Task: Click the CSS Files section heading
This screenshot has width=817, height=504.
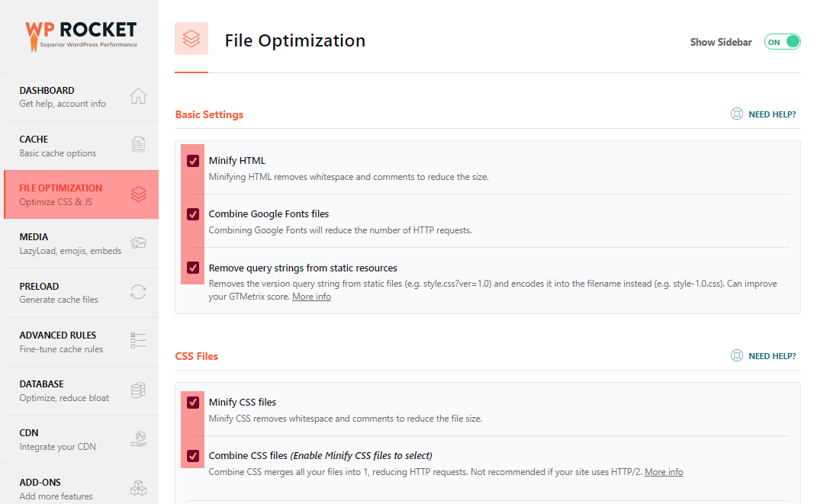Action: point(197,356)
